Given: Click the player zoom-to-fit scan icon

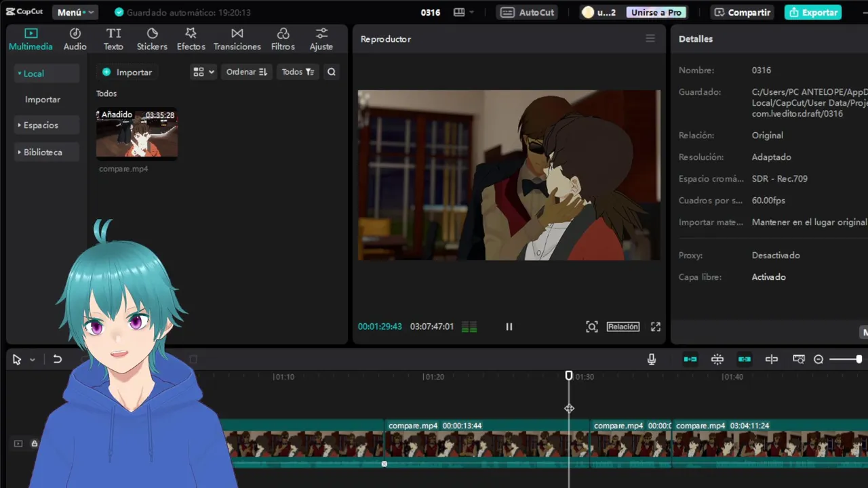Looking at the screenshot, I should [x=592, y=327].
